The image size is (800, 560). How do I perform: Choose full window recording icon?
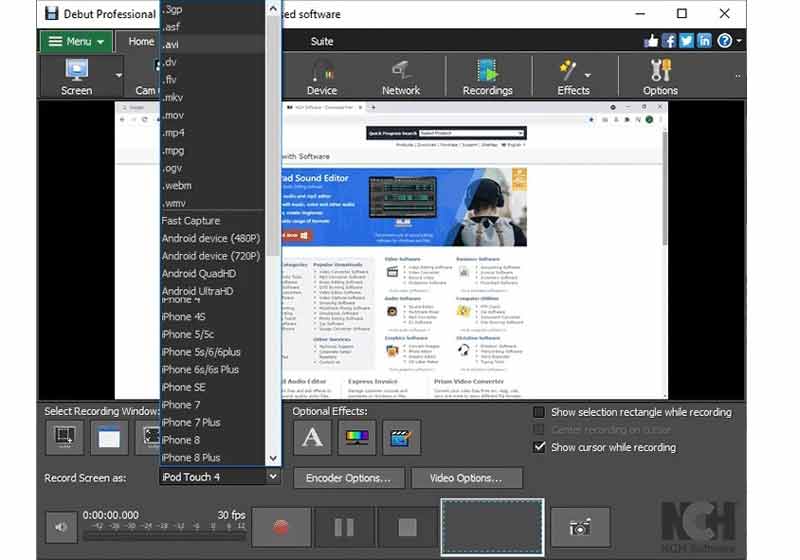[109, 438]
